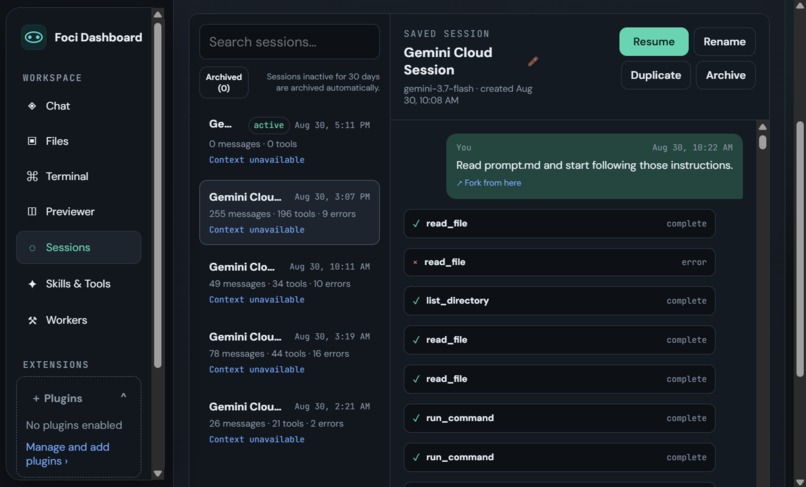Click Context unavailable under 26 messages session
This screenshot has width=806, height=487.
257,440
